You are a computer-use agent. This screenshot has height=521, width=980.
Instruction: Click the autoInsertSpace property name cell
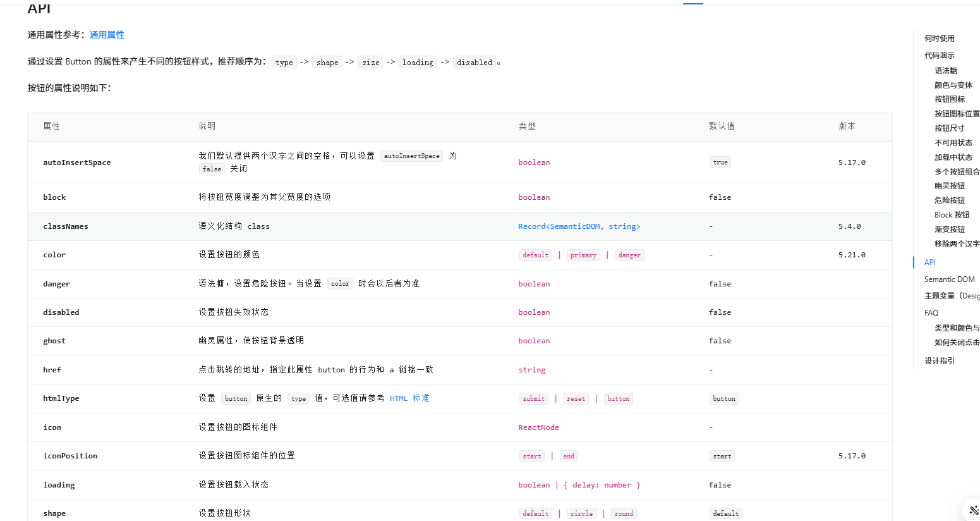pyautogui.click(x=76, y=162)
